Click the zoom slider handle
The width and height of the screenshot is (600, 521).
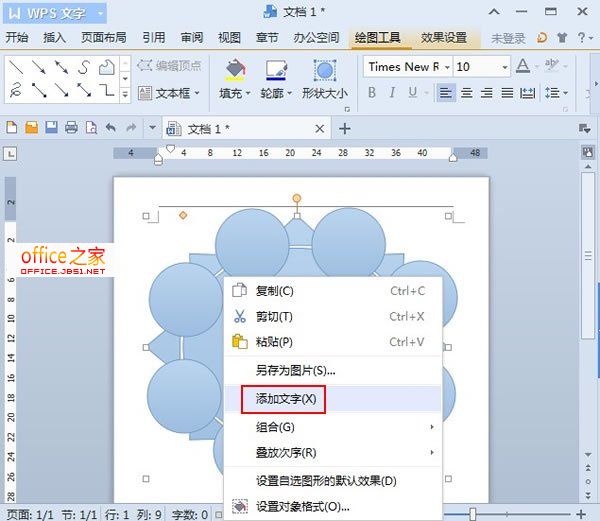pos(473,514)
